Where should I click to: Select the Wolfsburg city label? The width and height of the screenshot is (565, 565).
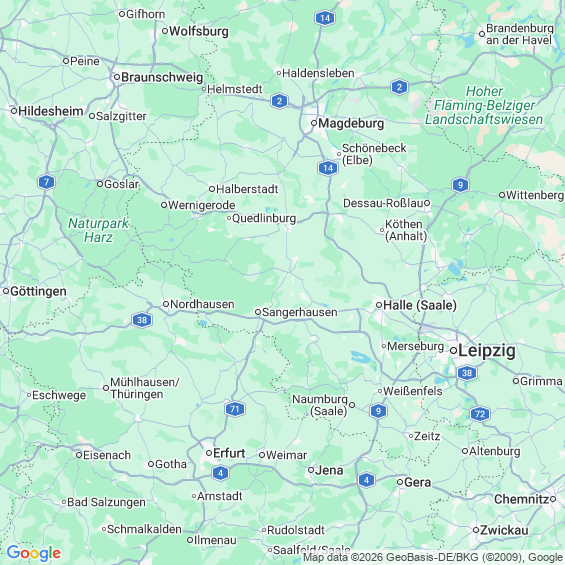click(199, 31)
